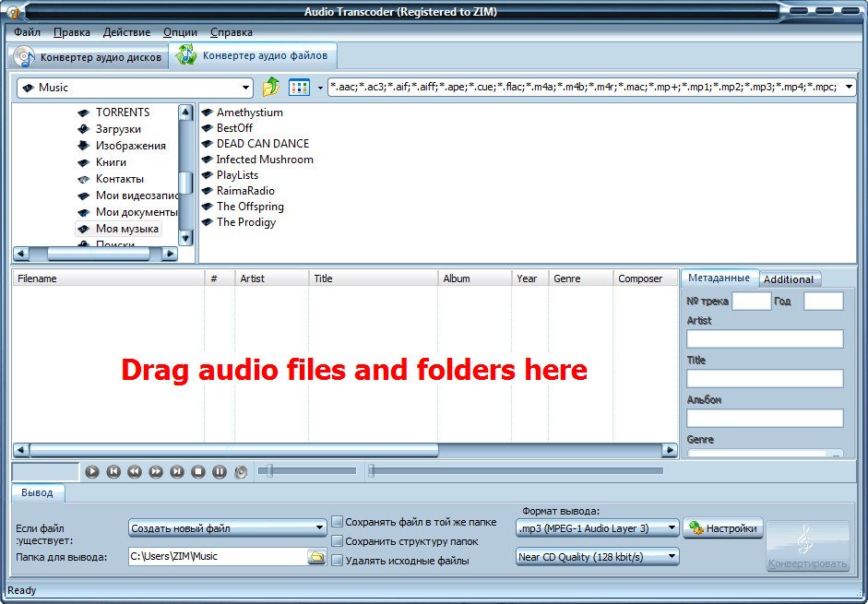Expand the .mp3 output format dropdown
Viewport: 868px width, 604px height.
pyautogui.click(x=672, y=528)
